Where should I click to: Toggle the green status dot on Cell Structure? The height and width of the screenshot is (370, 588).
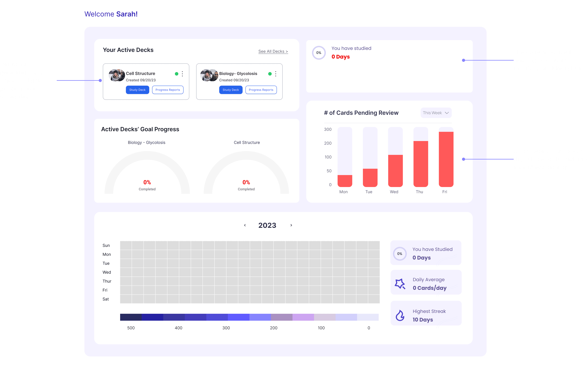[x=177, y=74]
